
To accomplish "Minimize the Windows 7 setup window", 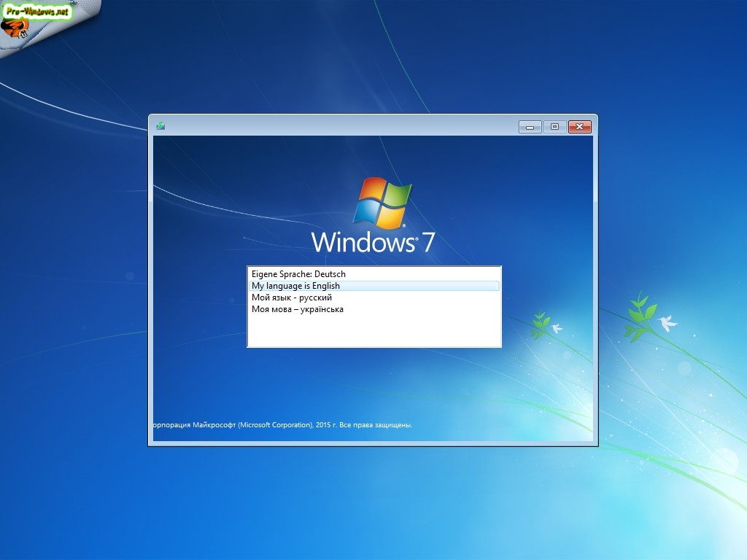I will pos(530,127).
